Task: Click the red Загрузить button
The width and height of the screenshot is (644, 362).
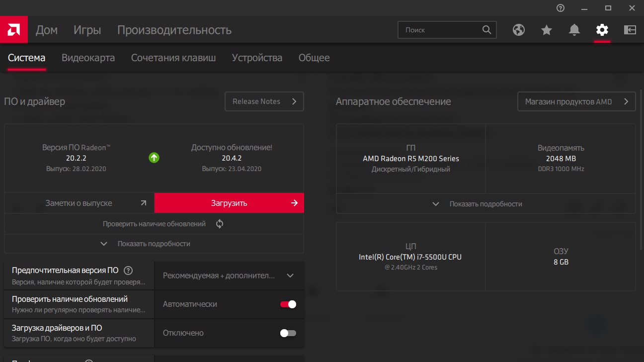Action: (x=229, y=203)
